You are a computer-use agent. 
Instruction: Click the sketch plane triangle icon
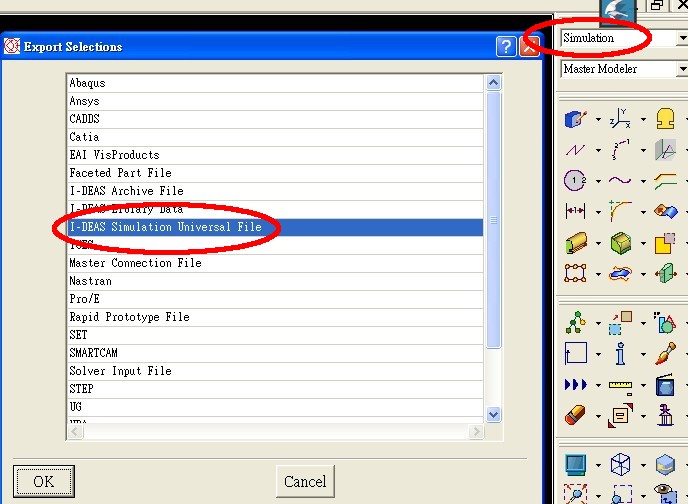[x=665, y=150]
